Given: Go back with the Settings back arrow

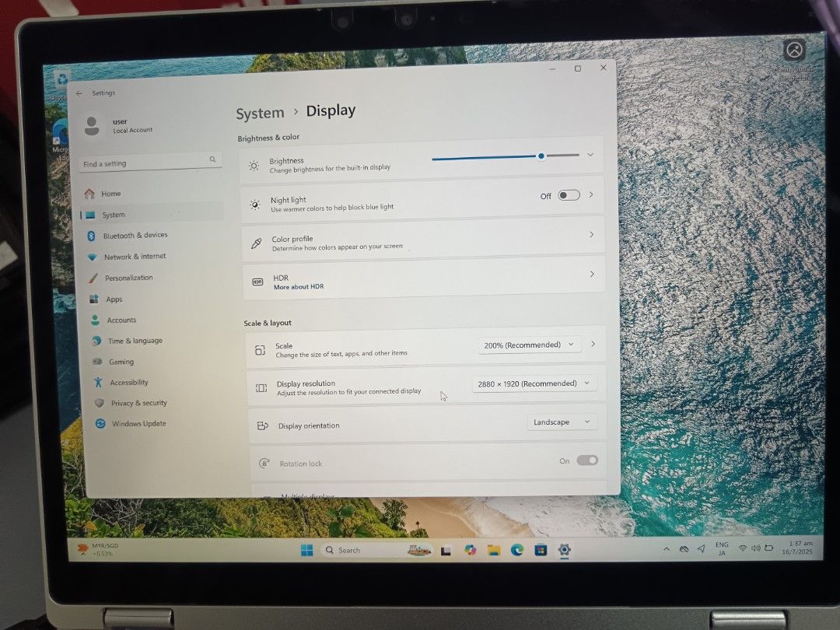Looking at the screenshot, I should [x=79, y=94].
